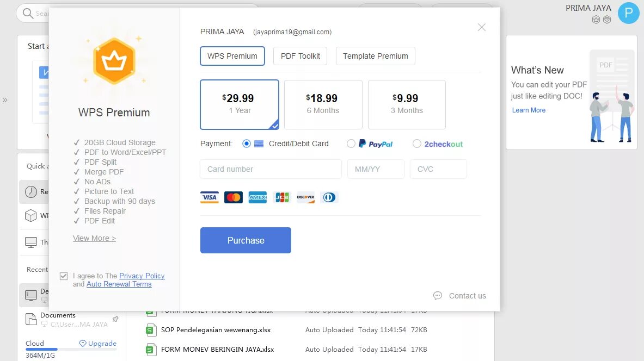
Task: Click the JCB card icon
Action: coord(282,197)
